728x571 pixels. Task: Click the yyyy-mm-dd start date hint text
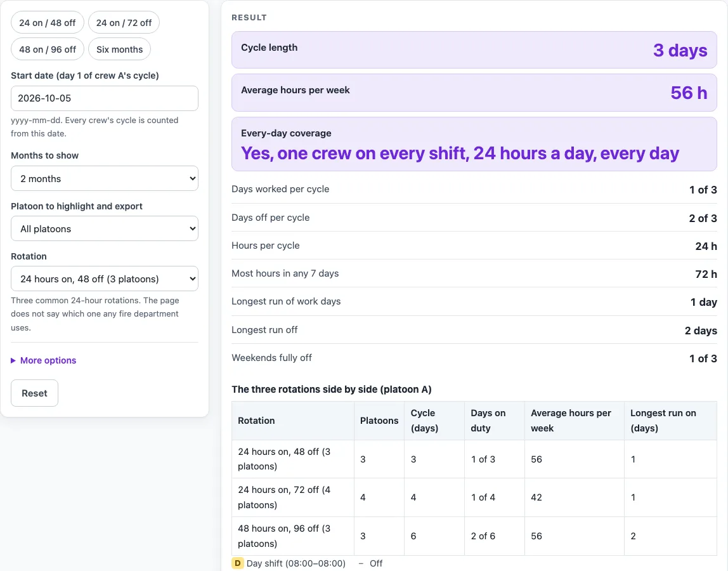pos(94,127)
